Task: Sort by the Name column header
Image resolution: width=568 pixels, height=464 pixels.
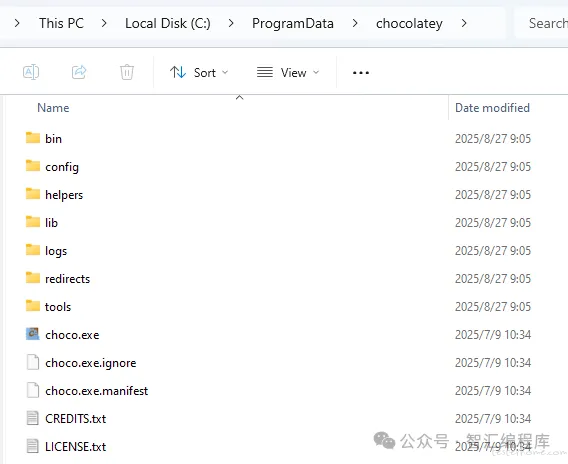Action: pyautogui.click(x=53, y=108)
